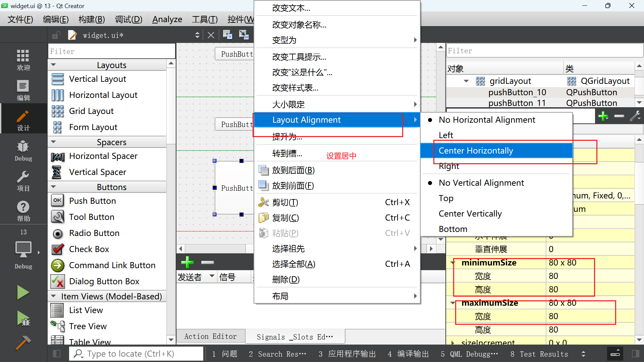Close the widget.ui document with X
Screen dimensions: 644x362
point(211,35)
